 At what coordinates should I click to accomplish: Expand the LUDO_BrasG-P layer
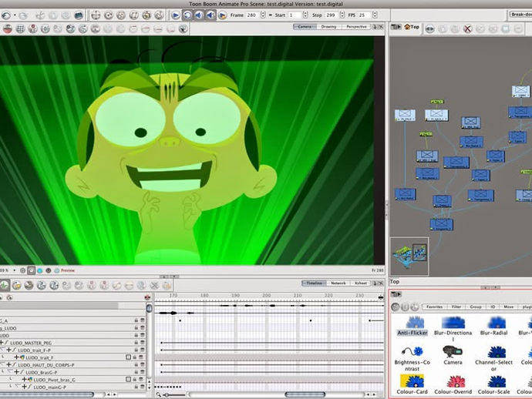click(16, 372)
